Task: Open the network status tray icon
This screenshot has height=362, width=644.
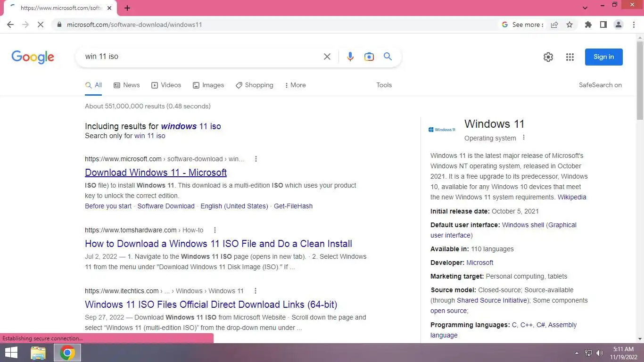Action: pyautogui.click(x=588, y=353)
